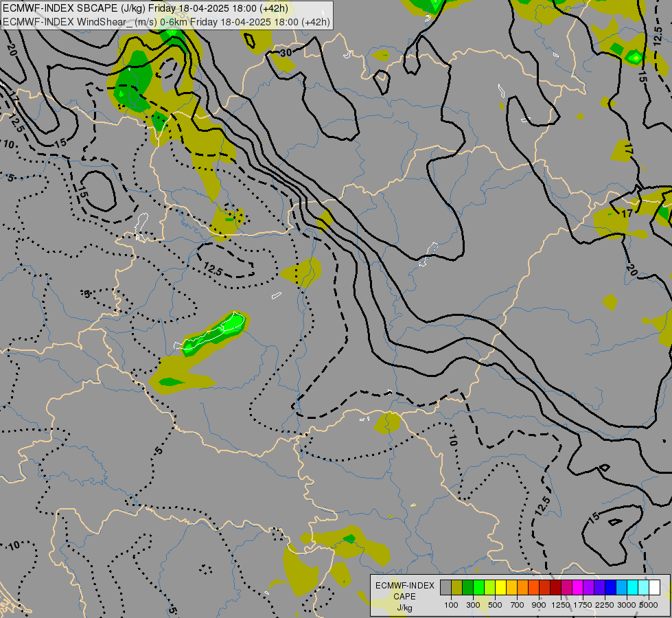Image resolution: width=672 pixels, height=618 pixels.
Task: Select the pale cyan legend swatch
Action: 644,587
